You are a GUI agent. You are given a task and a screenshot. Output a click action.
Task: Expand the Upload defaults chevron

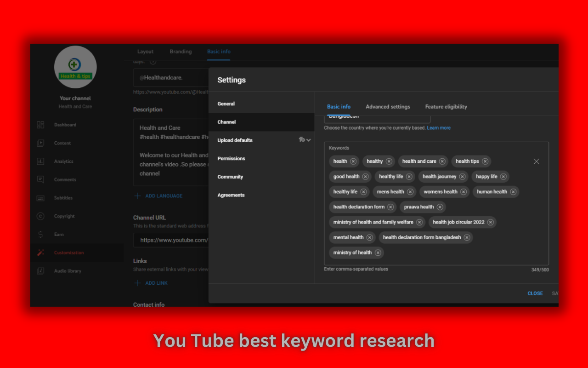[308, 140]
